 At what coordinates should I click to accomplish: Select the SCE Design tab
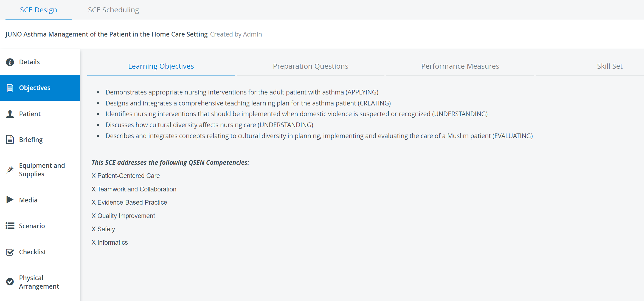coord(38,10)
